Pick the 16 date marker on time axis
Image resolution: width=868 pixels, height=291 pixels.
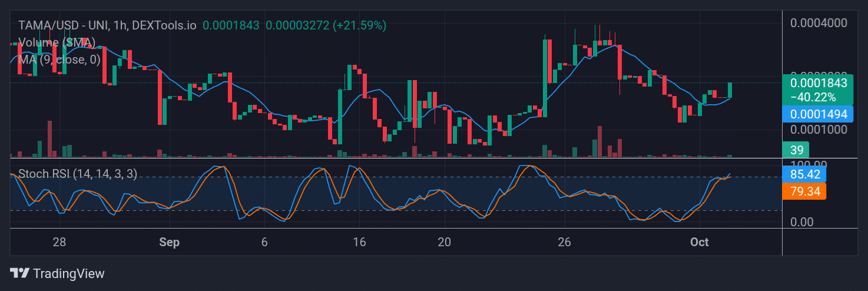tap(359, 242)
